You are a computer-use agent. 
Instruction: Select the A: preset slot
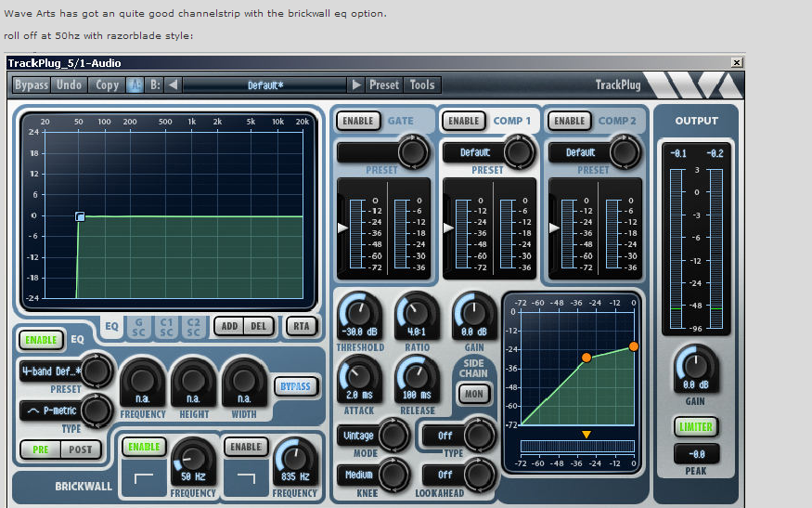point(135,85)
